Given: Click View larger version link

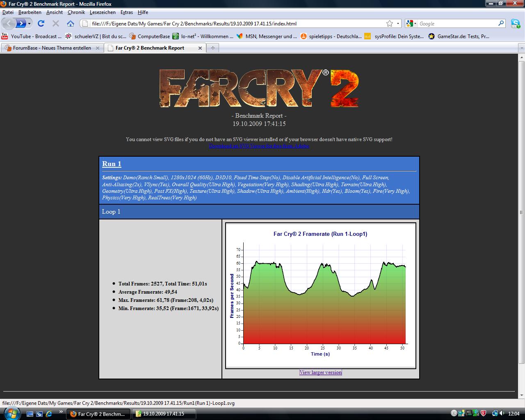Looking at the screenshot, I should click(320, 372).
